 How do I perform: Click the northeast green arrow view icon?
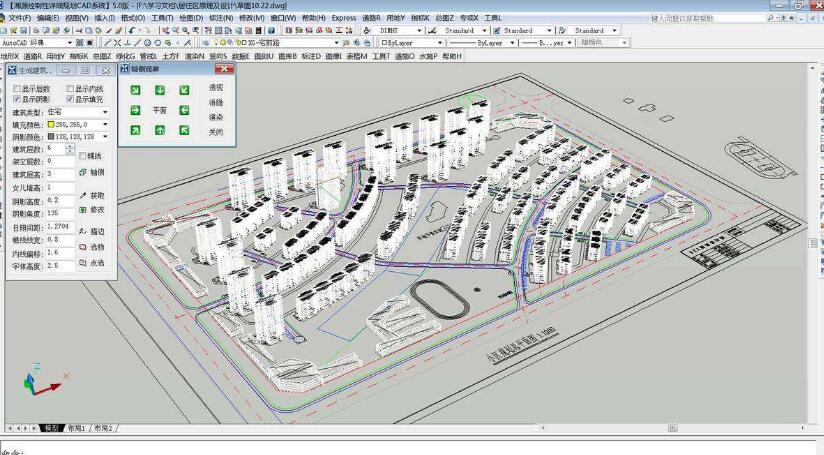click(x=135, y=130)
